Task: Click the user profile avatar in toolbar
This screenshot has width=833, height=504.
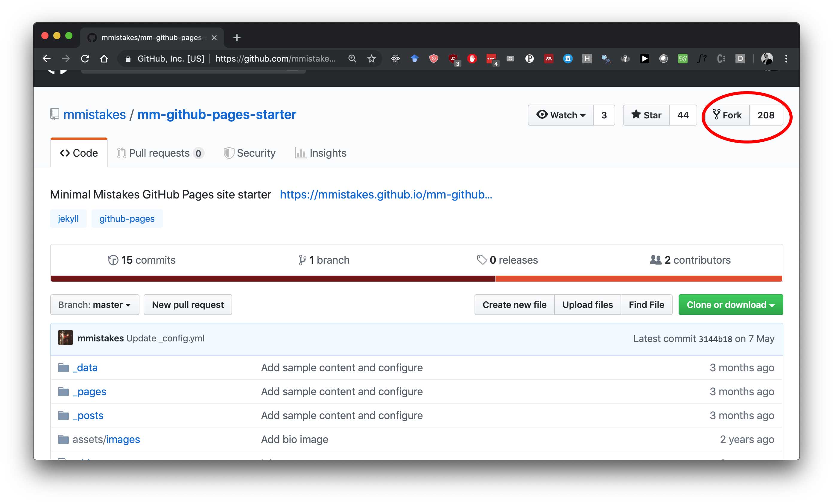Action: (x=767, y=59)
